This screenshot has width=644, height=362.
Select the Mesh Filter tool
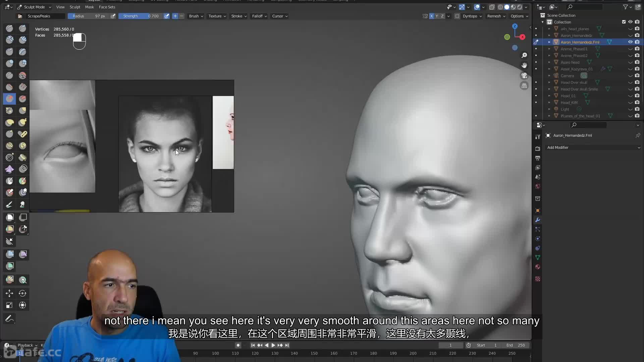tap(10, 254)
